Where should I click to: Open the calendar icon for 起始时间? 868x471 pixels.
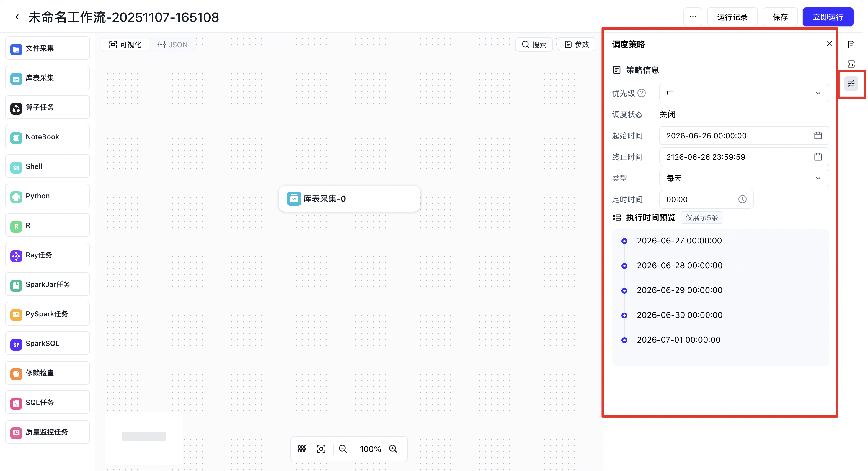818,135
